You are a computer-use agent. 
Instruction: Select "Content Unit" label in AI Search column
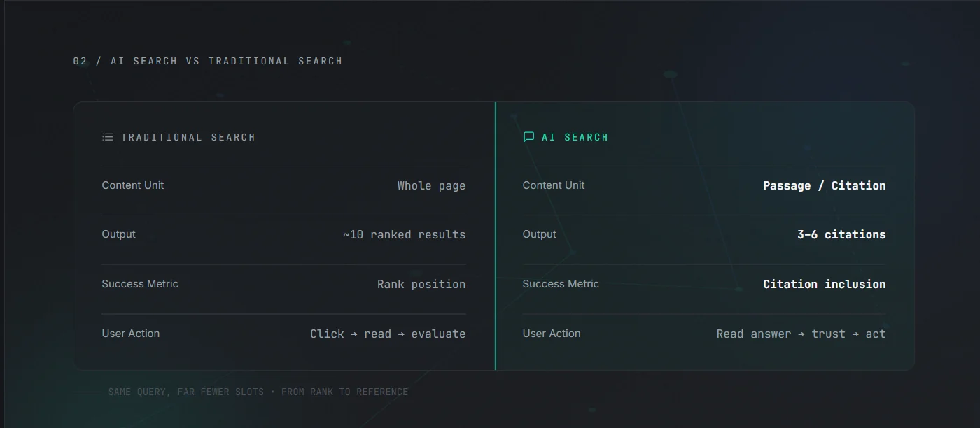554,185
